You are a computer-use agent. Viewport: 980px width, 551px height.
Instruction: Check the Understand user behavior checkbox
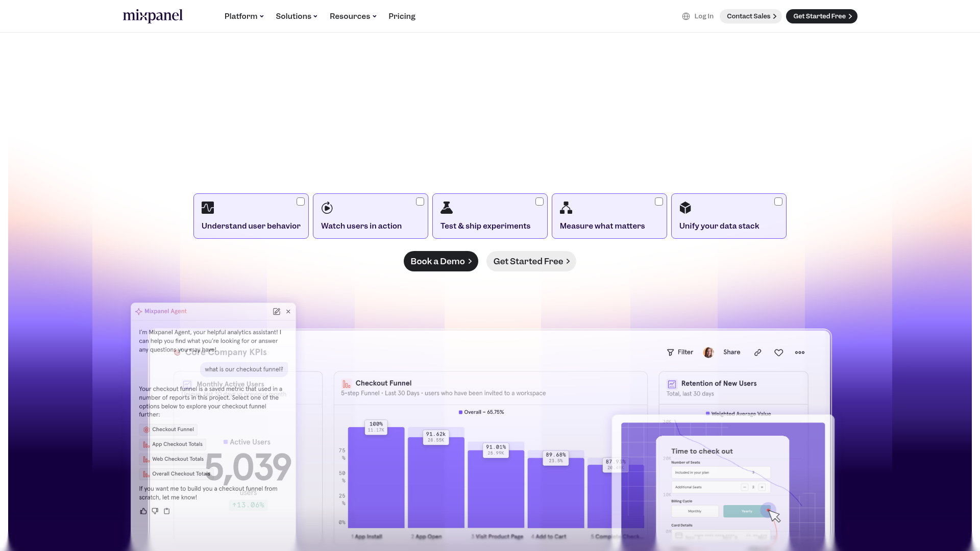pyautogui.click(x=301, y=202)
